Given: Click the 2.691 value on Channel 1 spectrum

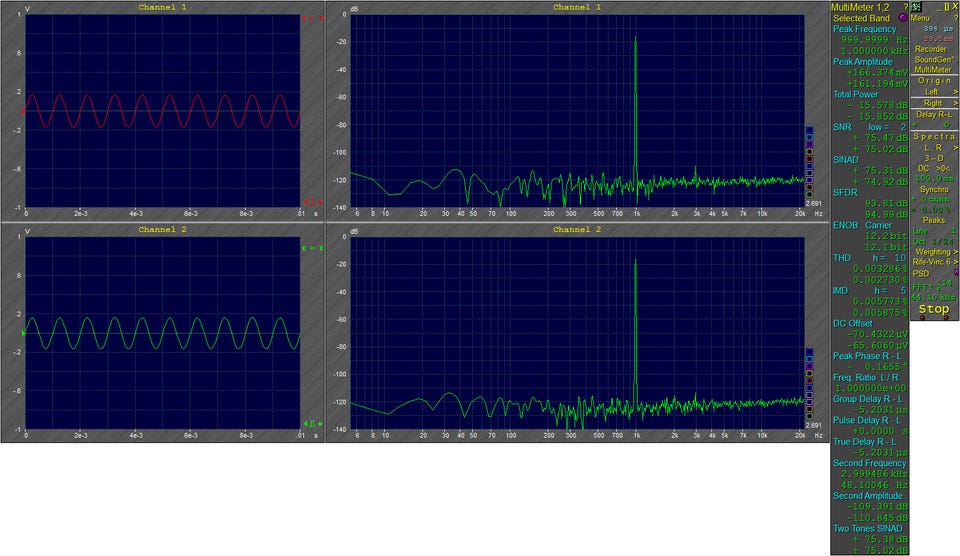Looking at the screenshot, I should [x=814, y=203].
